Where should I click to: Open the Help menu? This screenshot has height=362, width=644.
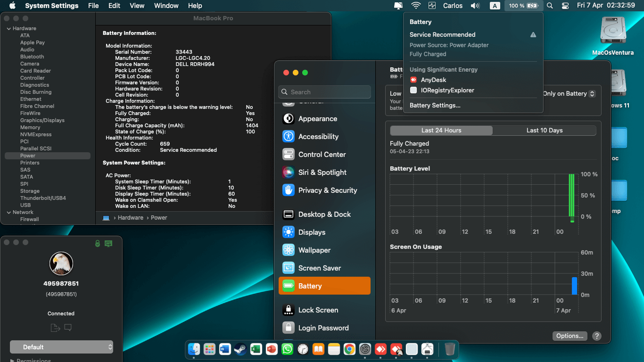pyautogui.click(x=195, y=6)
